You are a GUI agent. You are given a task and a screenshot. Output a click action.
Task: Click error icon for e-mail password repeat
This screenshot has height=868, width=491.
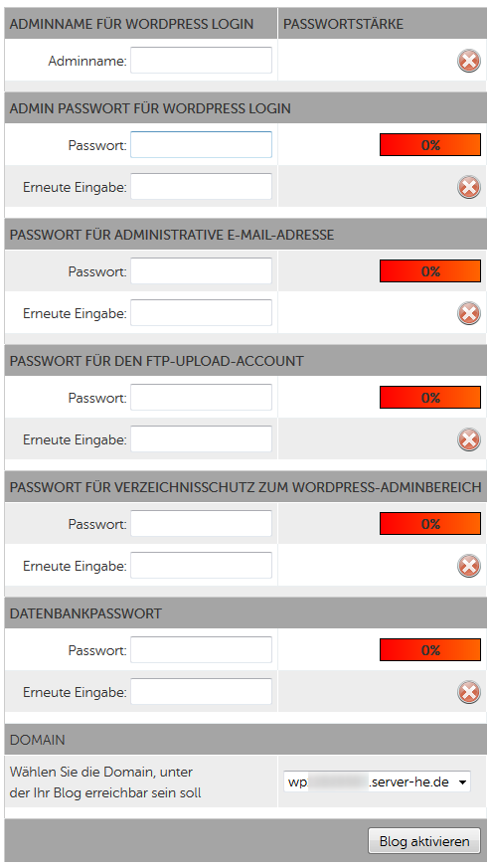[x=468, y=313]
